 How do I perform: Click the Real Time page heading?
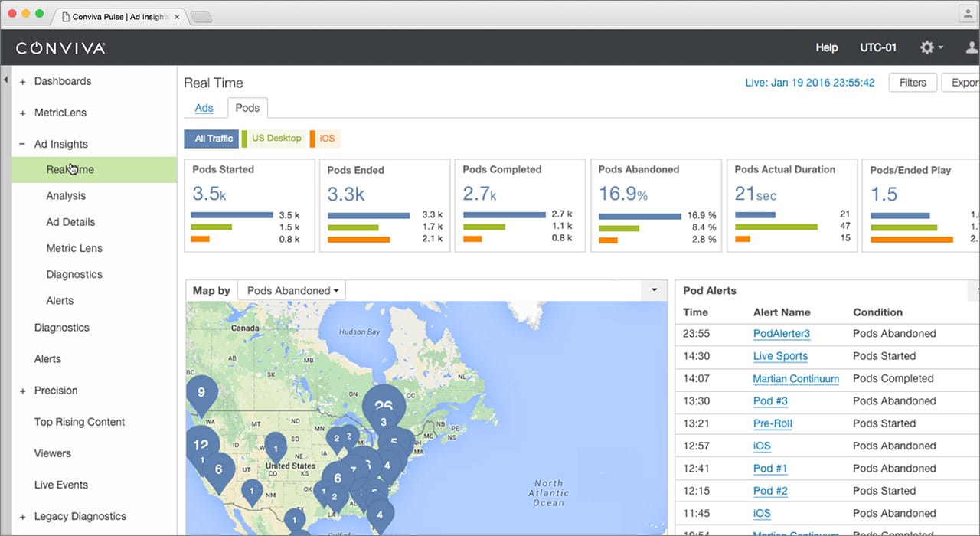(x=214, y=83)
